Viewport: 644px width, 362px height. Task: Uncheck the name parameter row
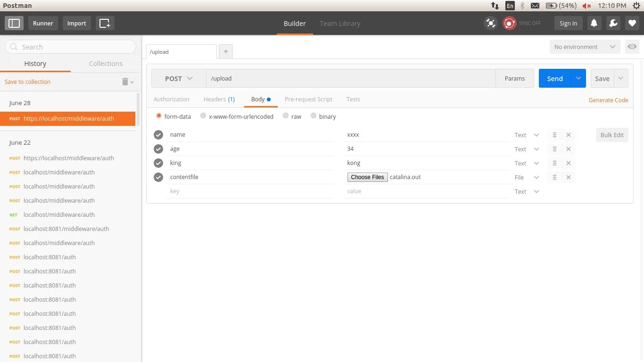pos(158,135)
